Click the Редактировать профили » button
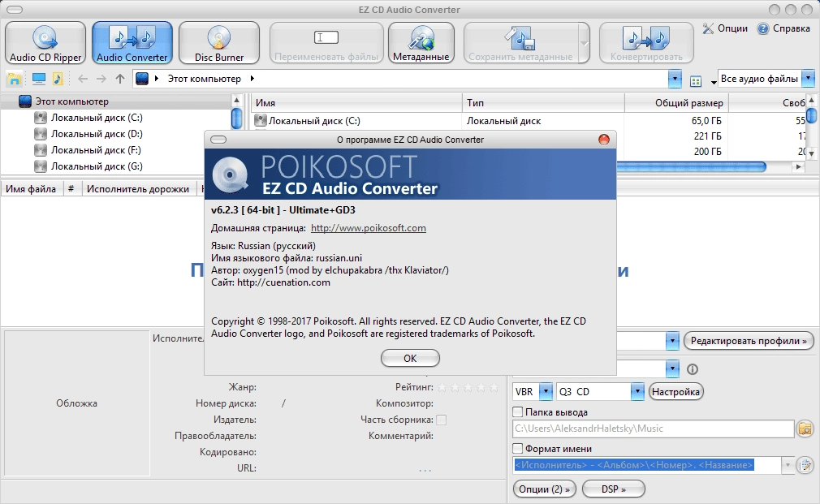The width and height of the screenshot is (820, 504). [749, 341]
